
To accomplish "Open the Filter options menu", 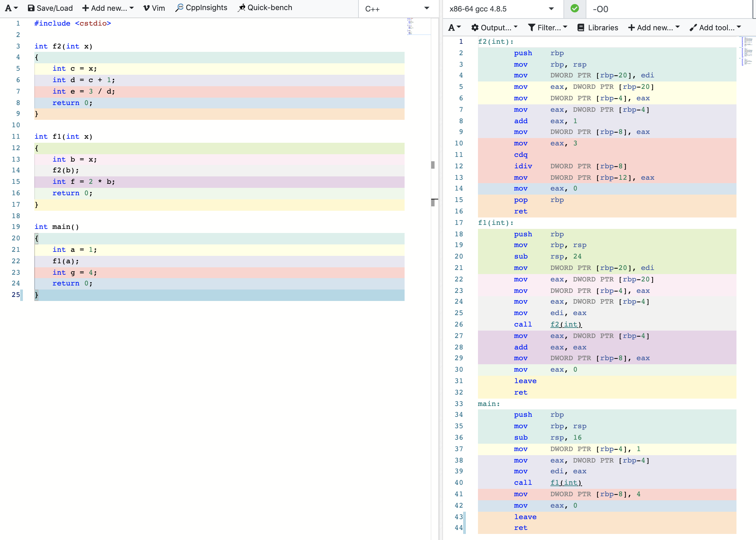I will [548, 28].
